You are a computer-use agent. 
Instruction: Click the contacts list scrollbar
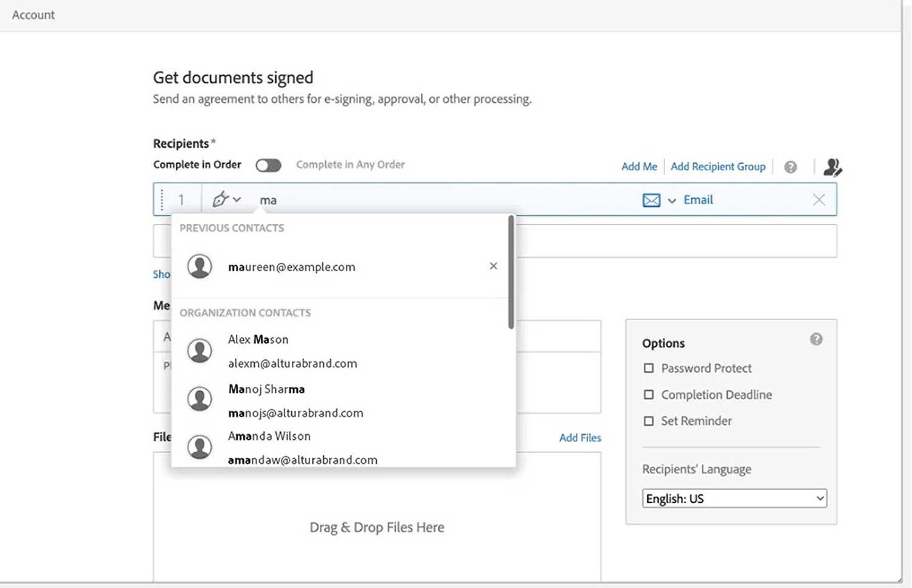tap(511, 272)
